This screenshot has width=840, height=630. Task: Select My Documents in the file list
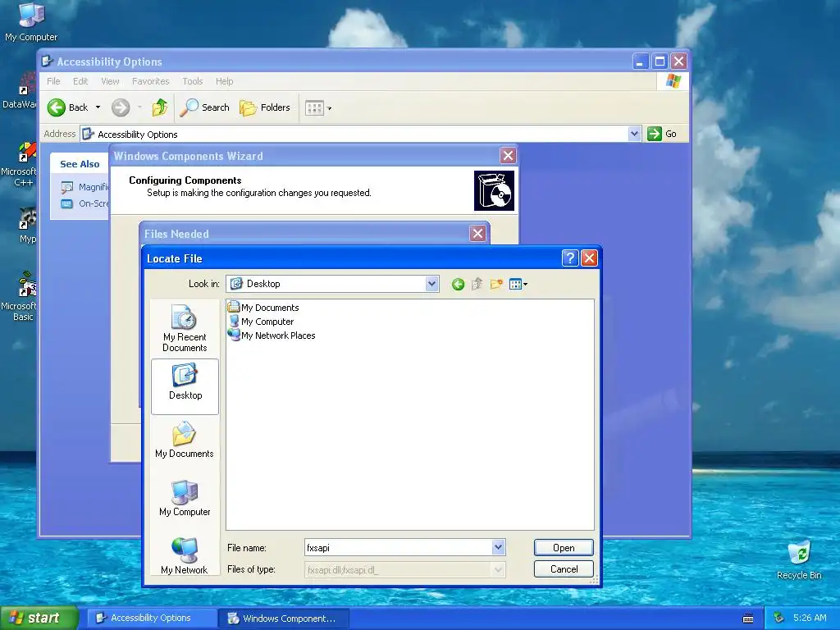pyautogui.click(x=263, y=308)
